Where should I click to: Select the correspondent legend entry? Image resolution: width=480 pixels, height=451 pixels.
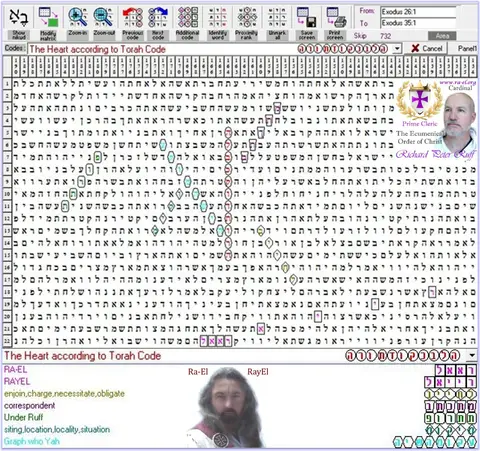(x=30, y=406)
